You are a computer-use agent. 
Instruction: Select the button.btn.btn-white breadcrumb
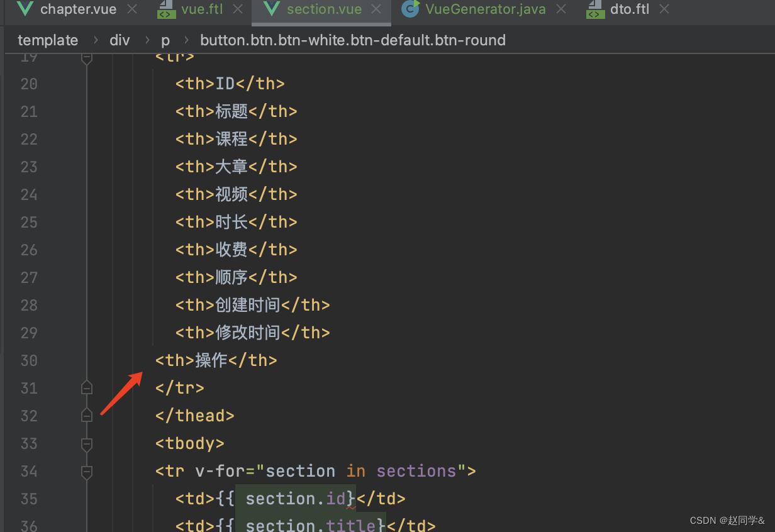point(353,40)
